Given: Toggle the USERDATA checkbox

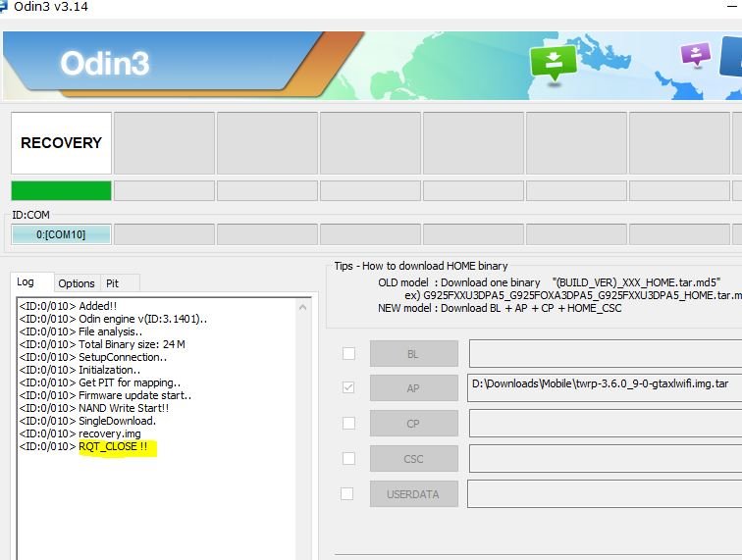Looking at the screenshot, I should pos(346,493).
